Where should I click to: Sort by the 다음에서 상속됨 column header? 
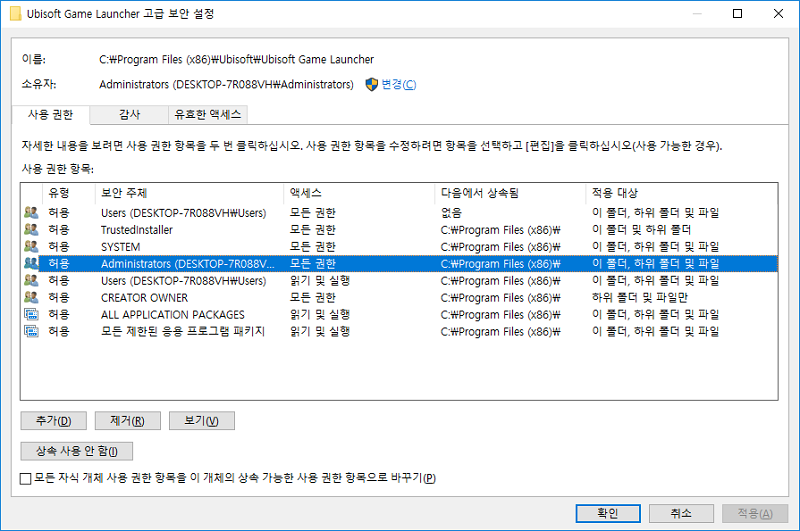pyautogui.click(x=510, y=193)
